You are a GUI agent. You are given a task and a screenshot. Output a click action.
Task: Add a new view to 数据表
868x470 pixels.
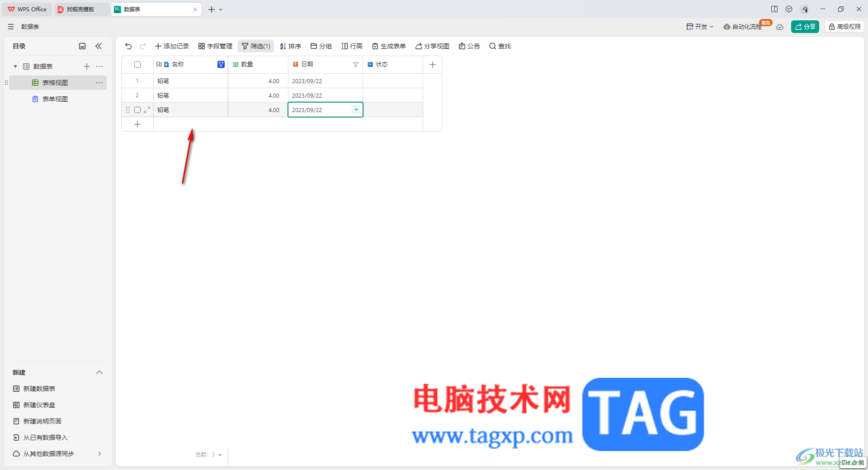tap(87, 66)
